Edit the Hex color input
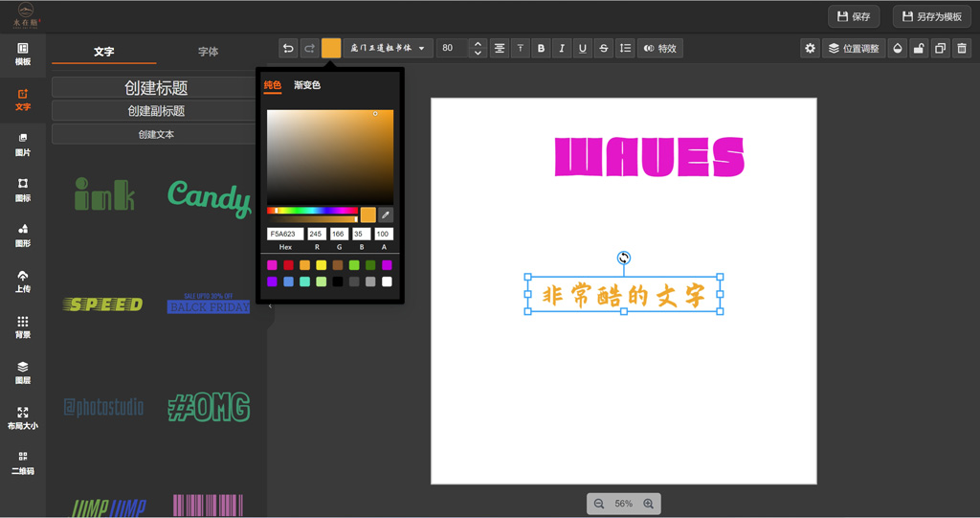The image size is (980, 518). 285,234
